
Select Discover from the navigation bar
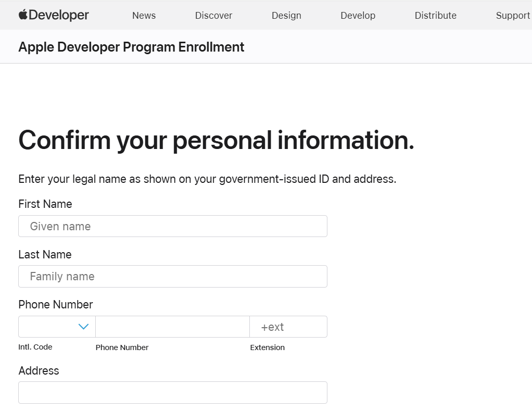[213, 16]
